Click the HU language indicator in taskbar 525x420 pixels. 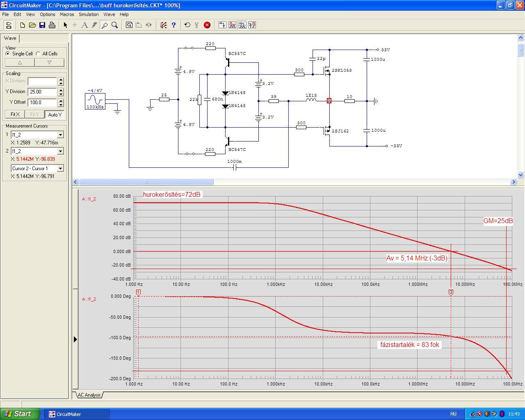point(453,414)
